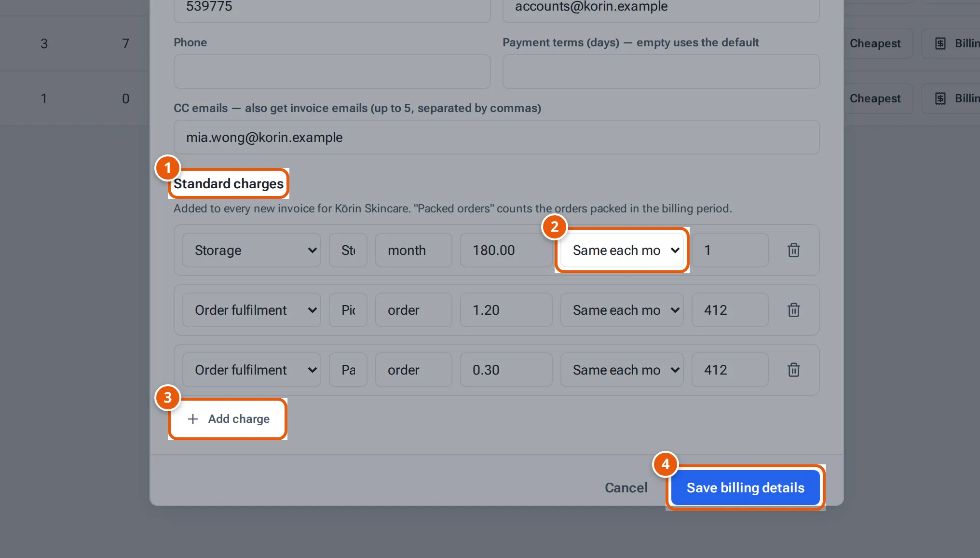Open the Storage category dropdown
The image size is (980, 558).
point(252,250)
